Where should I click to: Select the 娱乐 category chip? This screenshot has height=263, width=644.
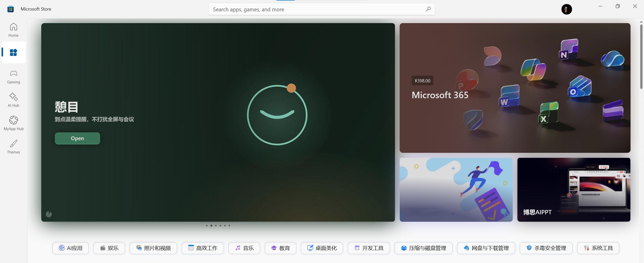109,248
